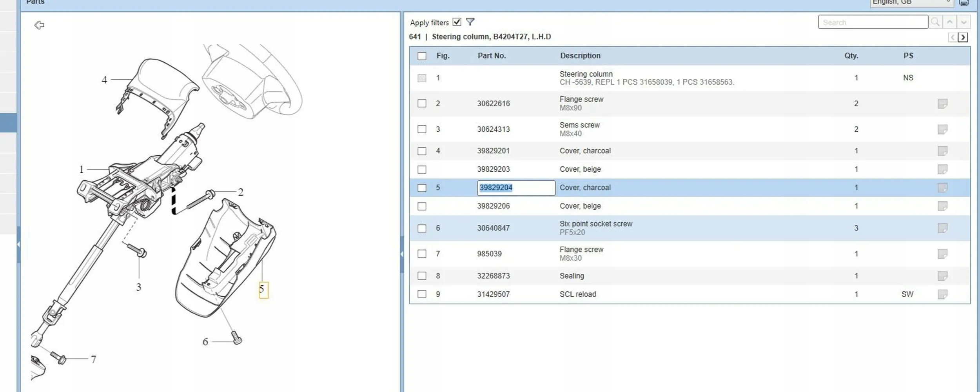Open the note icon for Sealing 32268873
Viewport: 980px width, 392px height.
click(x=942, y=276)
